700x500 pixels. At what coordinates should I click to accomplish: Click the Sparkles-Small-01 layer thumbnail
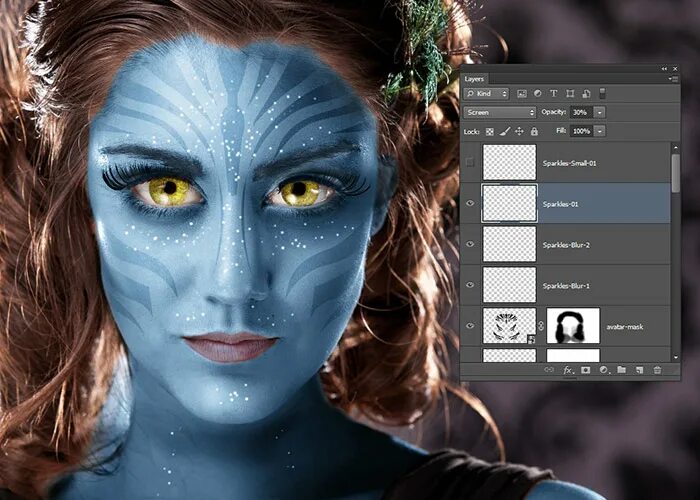coord(509,162)
